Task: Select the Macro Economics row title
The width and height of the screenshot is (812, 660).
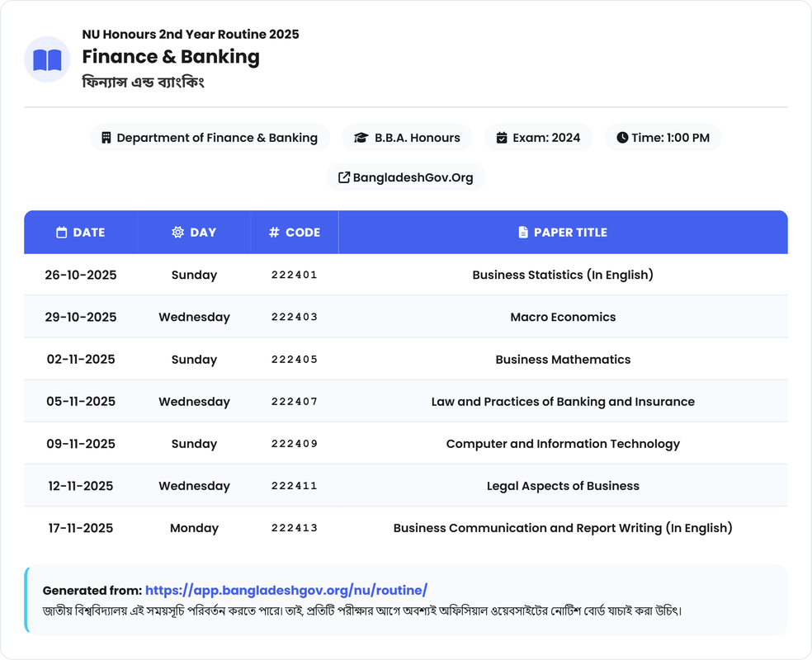Action: pos(563,317)
